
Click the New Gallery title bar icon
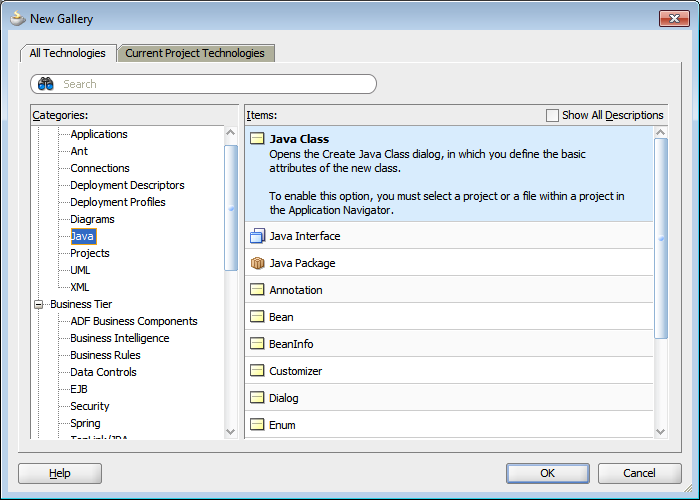pyautogui.click(x=18, y=19)
